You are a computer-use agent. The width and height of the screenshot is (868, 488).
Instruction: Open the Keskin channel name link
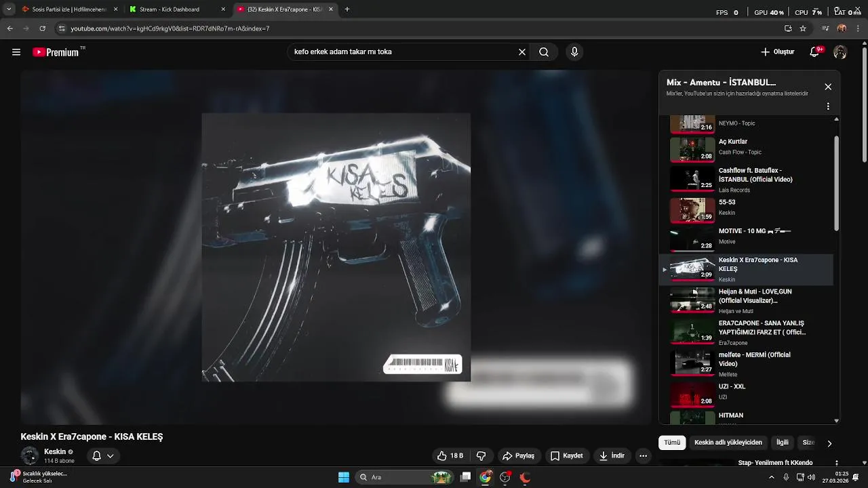[x=55, y=452]
